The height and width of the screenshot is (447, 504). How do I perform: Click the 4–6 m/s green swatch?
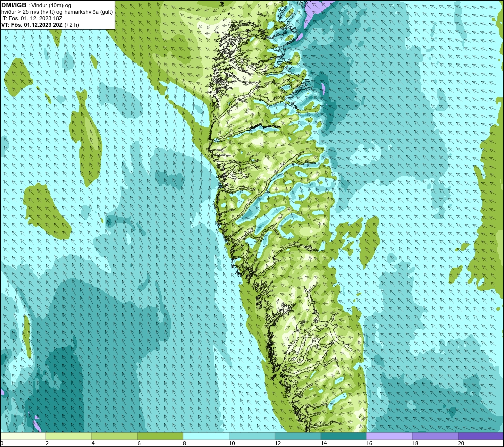[114, 436]
